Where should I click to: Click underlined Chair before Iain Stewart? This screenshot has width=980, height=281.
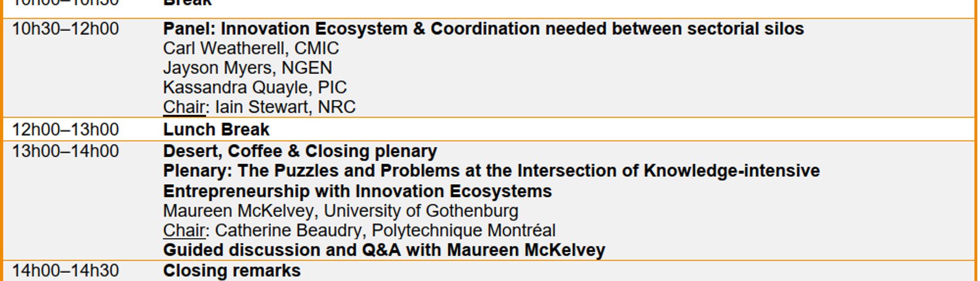point(184,107)
